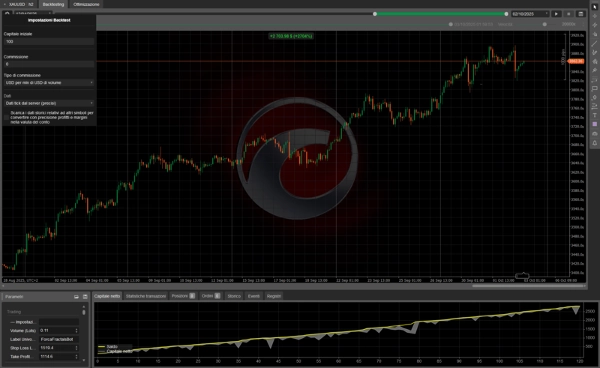This screenshot has height=368, width=600.
Task: Collapse the Trading parameters section header
Action: [14, 312]
